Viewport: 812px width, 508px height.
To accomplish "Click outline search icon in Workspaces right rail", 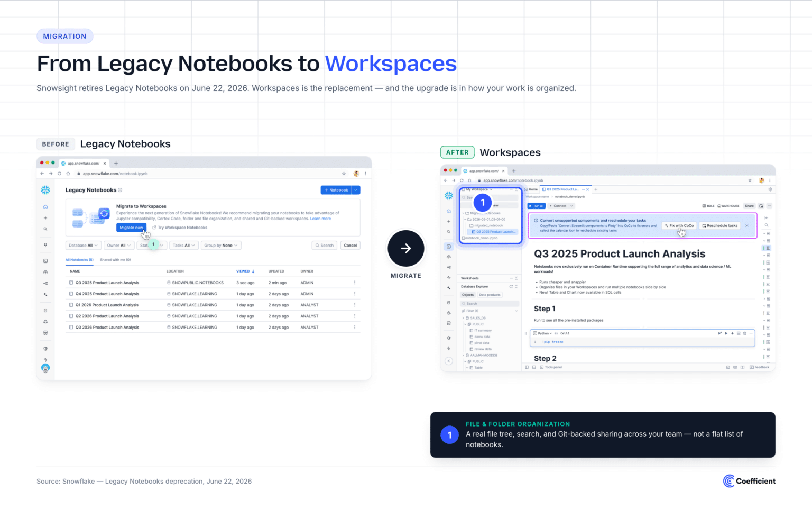I will coord(767,225).
